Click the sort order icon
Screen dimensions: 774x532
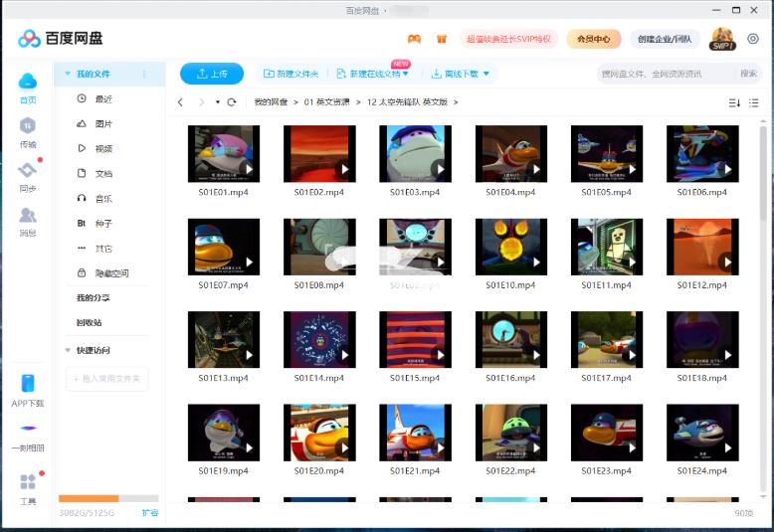[734, 102]
